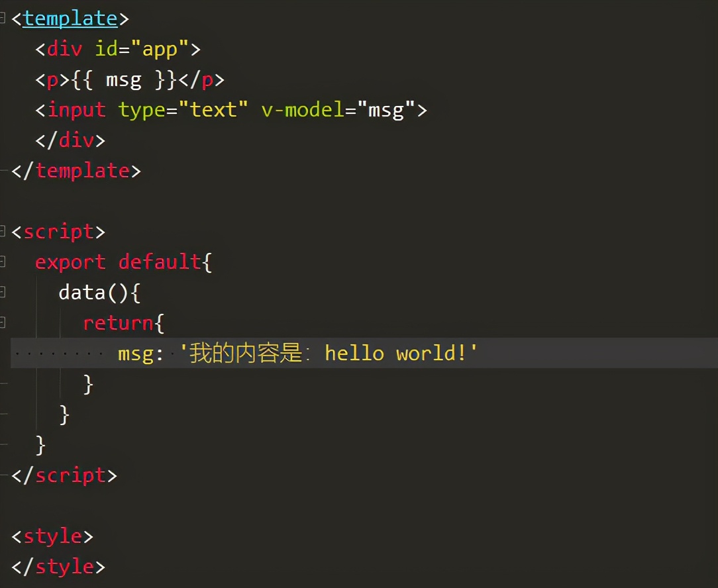Click msg inside the double curly braces

coord(124,81)
